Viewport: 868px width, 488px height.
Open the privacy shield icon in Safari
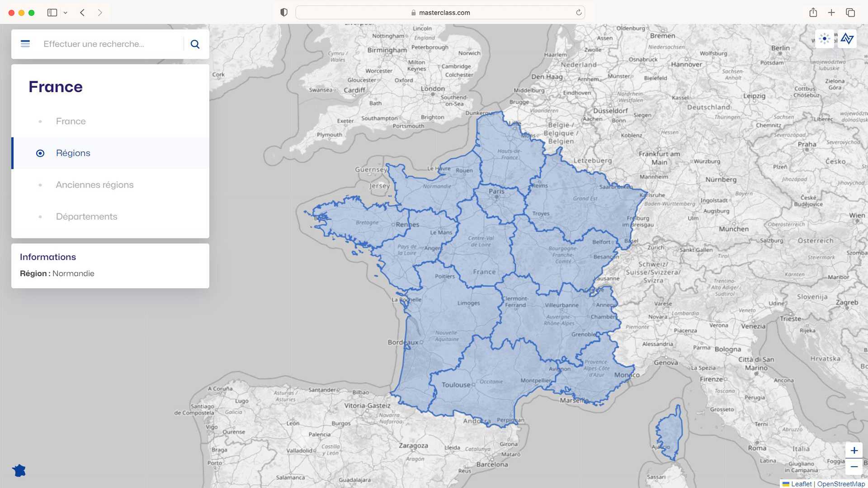click(x=284, y=13)
